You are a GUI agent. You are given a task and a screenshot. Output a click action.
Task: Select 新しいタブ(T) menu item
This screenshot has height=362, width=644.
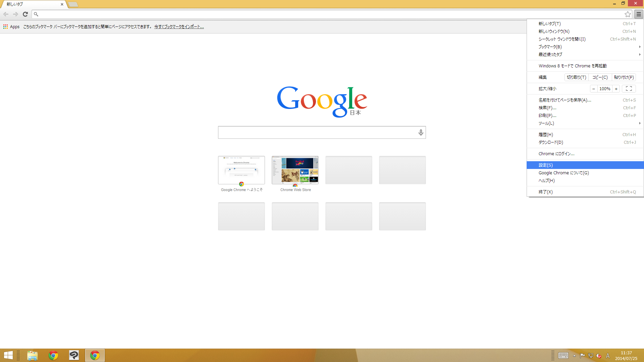(x=585, y=23)
